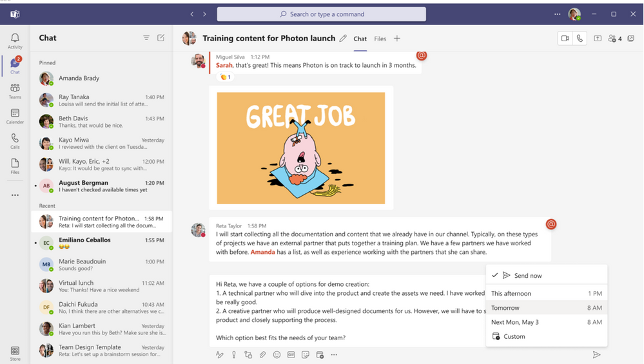The width and height of the screenshot is (644, 364).
Task: Open the Team Design Template chat
Action: click(101, 350)
